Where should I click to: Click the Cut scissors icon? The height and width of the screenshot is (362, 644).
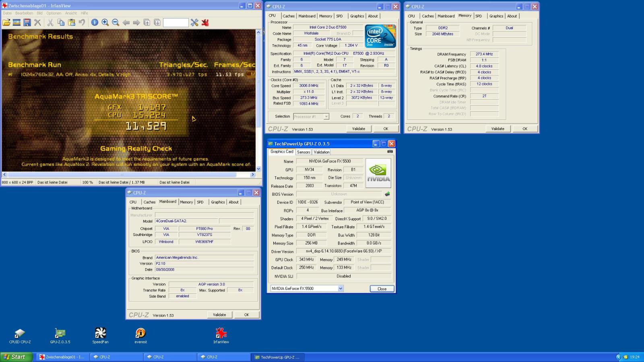click(50, 23)
